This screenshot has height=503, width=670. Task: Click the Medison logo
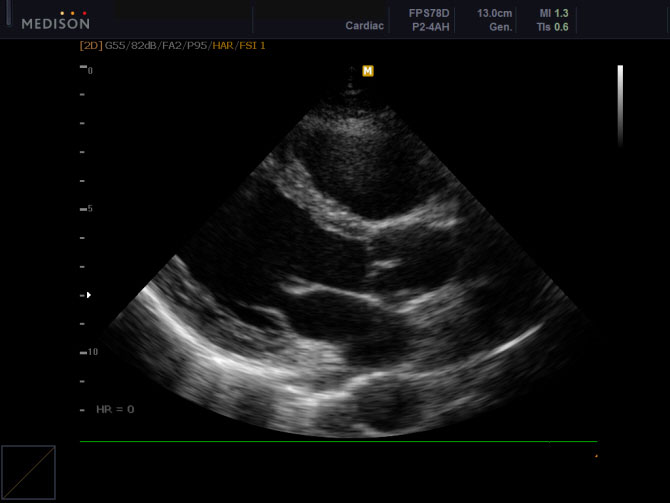pyautogui.click(x=56, y=21)
